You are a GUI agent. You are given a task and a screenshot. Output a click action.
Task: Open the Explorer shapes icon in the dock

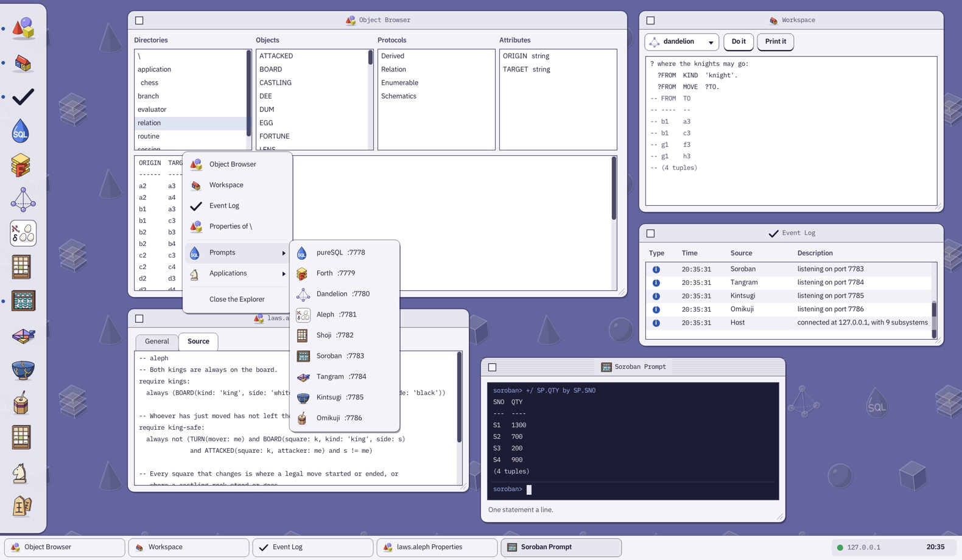23,28
